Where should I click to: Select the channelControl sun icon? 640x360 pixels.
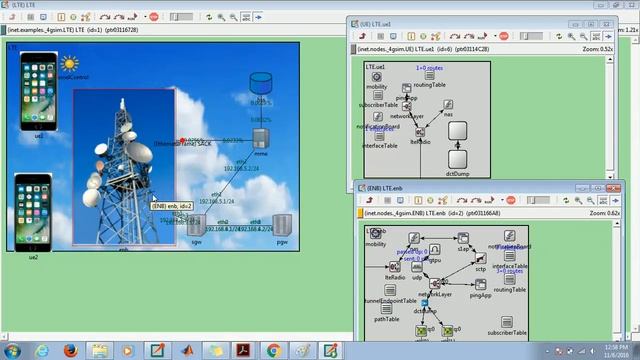[x=70, y=64]
